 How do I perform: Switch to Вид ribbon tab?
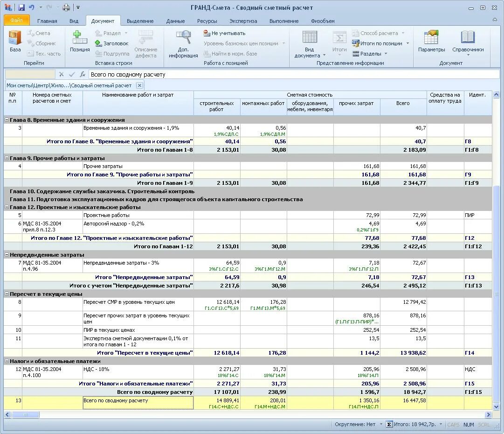[74, 21]
